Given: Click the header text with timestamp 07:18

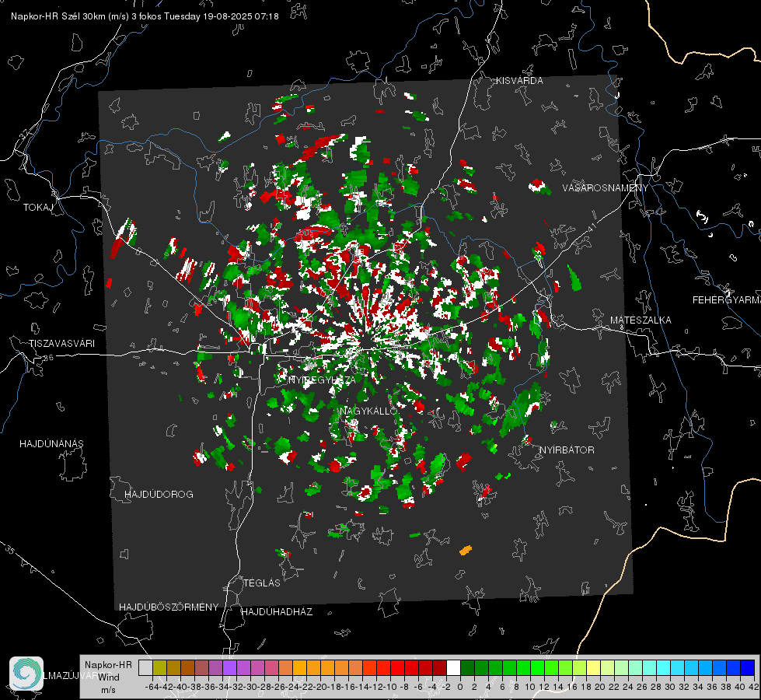Looking at the screenshot, I should (x=145, y=16).
